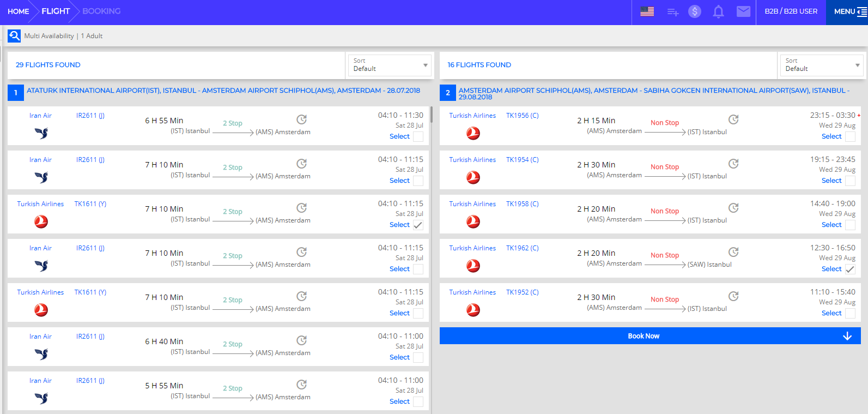This screenshot has height=414, width=868.
Task: Expand the Book Now down arrow
Action: point(847,336)
